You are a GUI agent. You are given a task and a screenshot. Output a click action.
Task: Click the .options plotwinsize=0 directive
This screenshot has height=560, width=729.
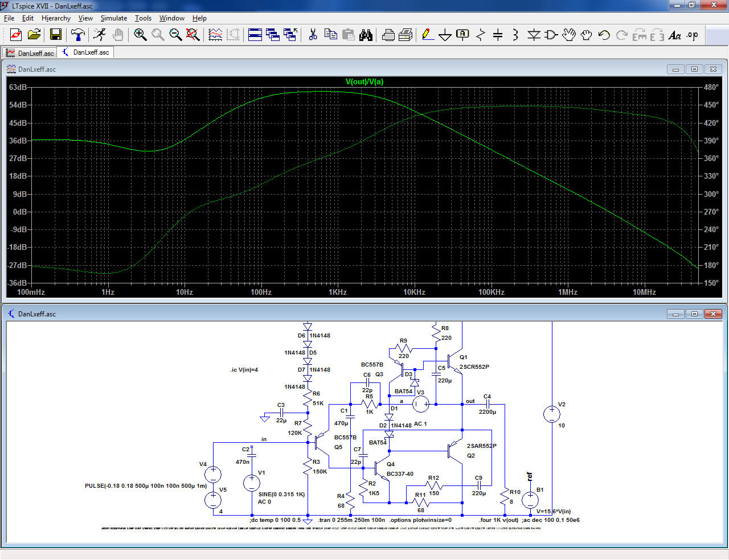tap(420, 520)
